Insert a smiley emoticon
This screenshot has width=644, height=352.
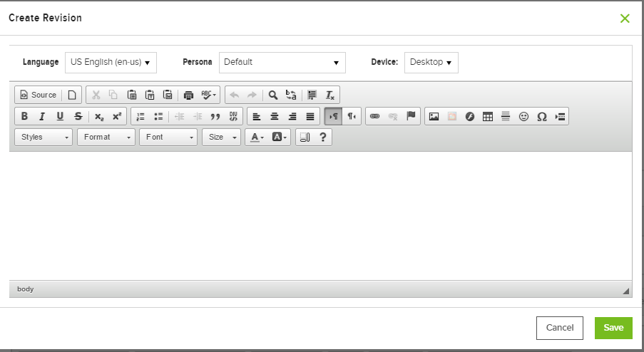[x=523, y=116]
